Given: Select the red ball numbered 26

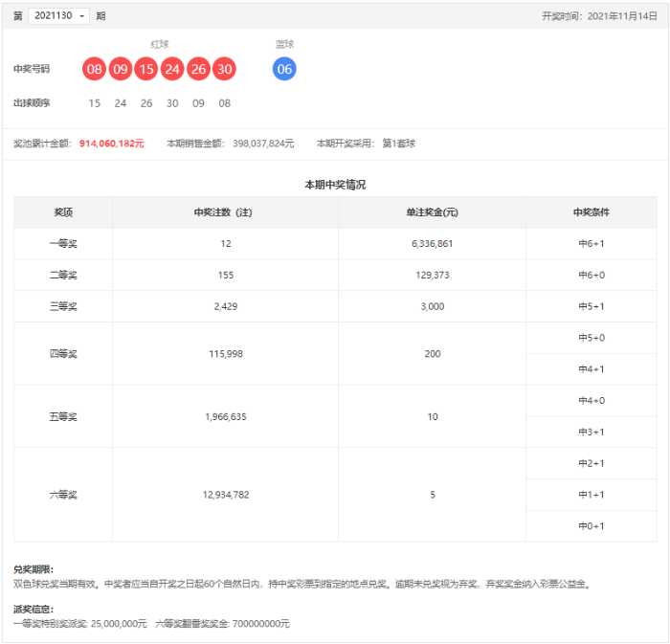Looking at the screenshot, I should 198,69.
